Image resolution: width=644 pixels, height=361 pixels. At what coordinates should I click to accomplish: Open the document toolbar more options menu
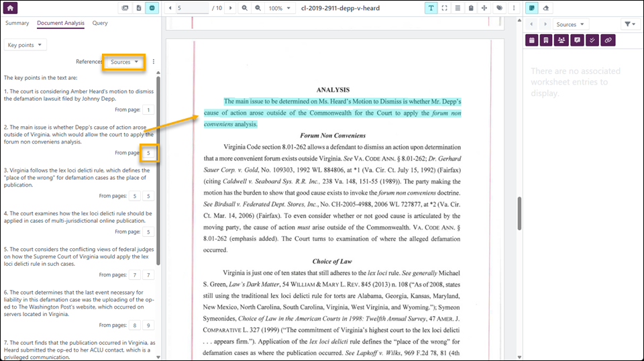514,8
